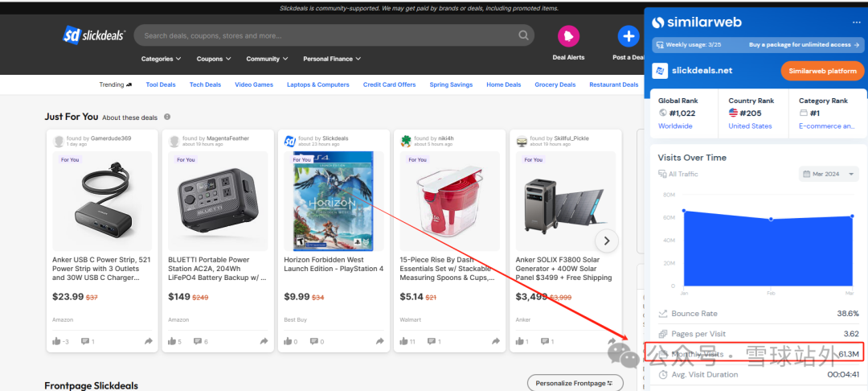The width and height of the screenshot is (868, 391).
Task: Click Personalize Frontpage button
Action: (575, 383)
